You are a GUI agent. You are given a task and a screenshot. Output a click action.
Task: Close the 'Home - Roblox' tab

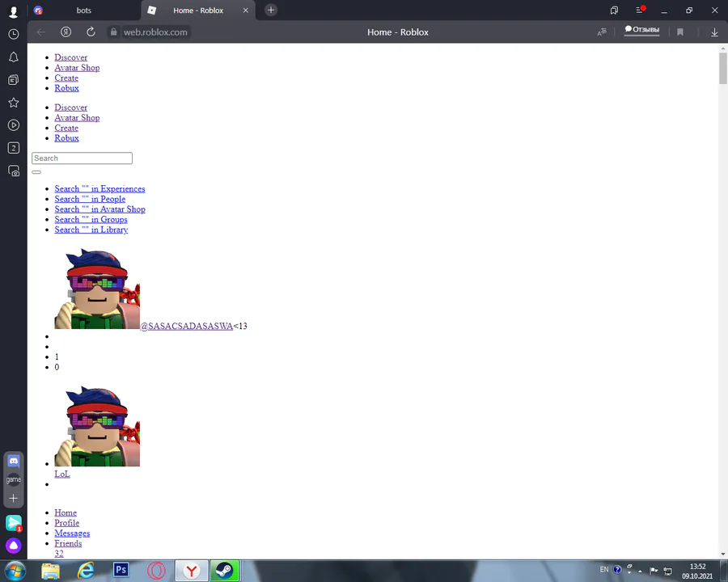[x=246, y=11]
